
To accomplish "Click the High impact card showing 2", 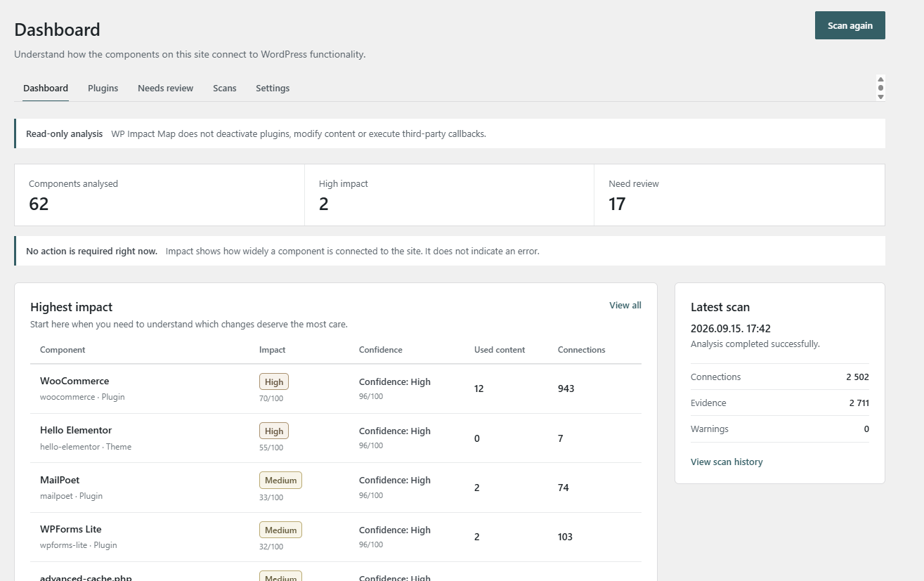I will pos(449,195).
